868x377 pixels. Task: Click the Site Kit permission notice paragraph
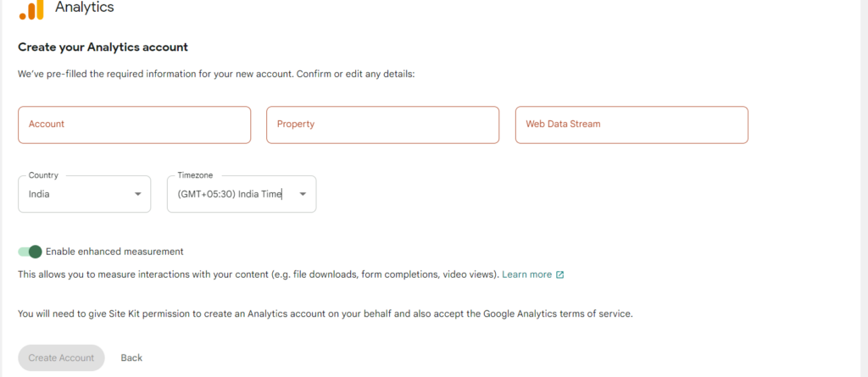(325, 314)
